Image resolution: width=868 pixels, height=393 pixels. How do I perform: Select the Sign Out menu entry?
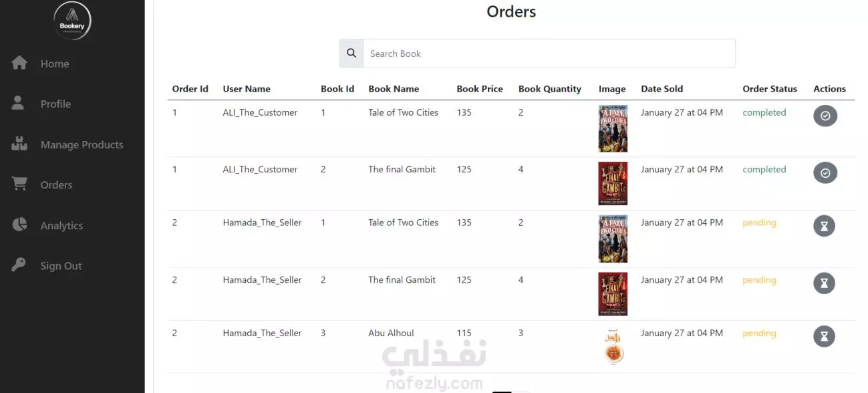point(61,265)
